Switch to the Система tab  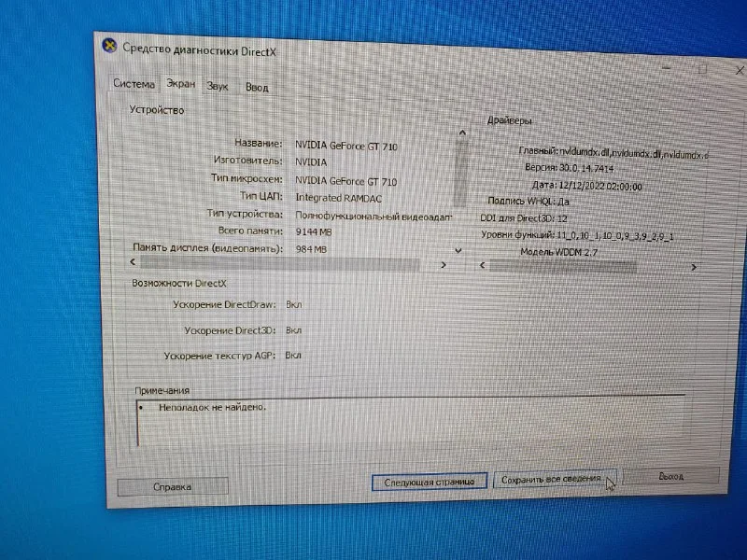pos(134,84)
